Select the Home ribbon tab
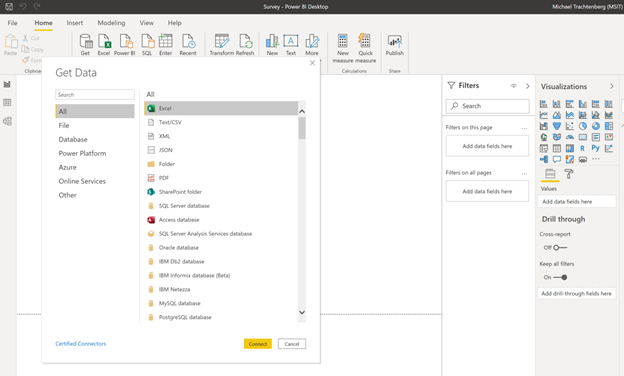 pyautogui.click(x=43, y=23)
